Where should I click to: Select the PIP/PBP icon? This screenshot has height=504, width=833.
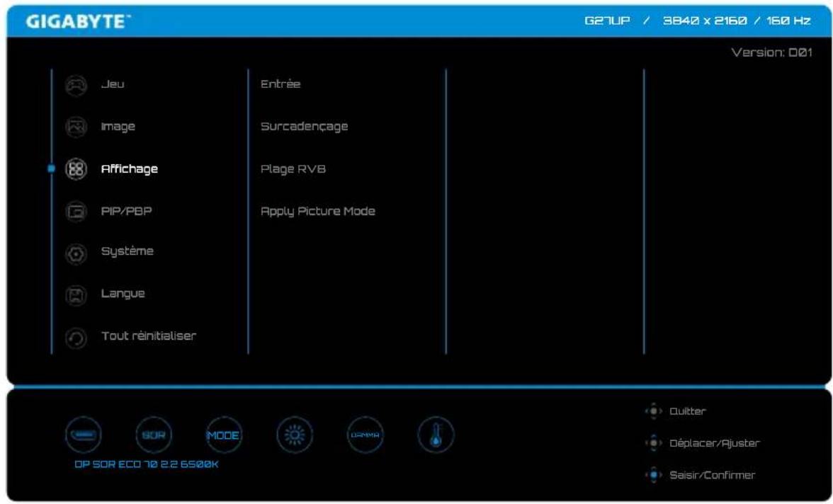pos(76,212)
